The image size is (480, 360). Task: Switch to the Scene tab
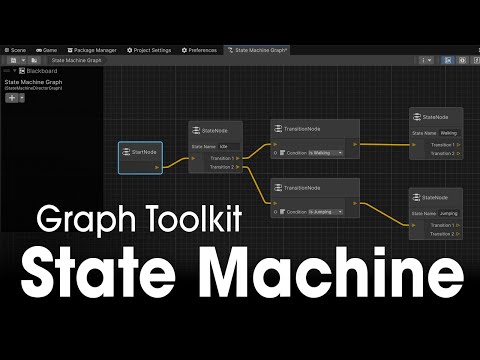[x=15, y=50]
